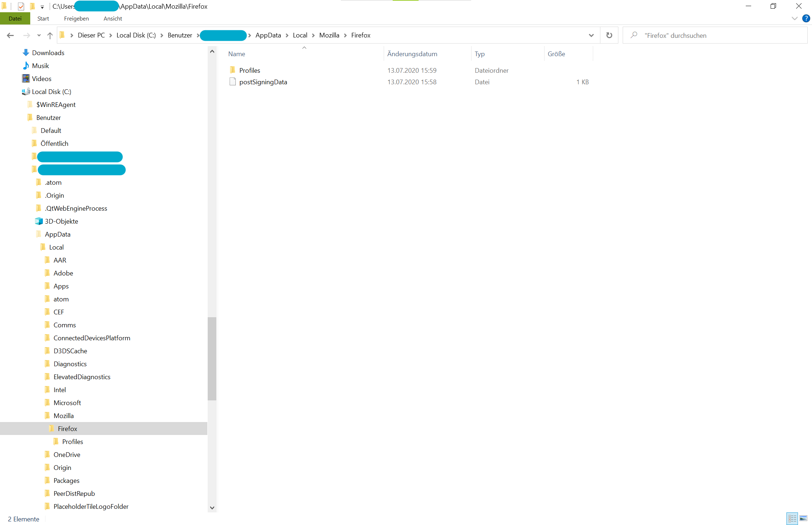
Task: Open the Datei menu
Action: pyautogui.click(x=15, y=18)
